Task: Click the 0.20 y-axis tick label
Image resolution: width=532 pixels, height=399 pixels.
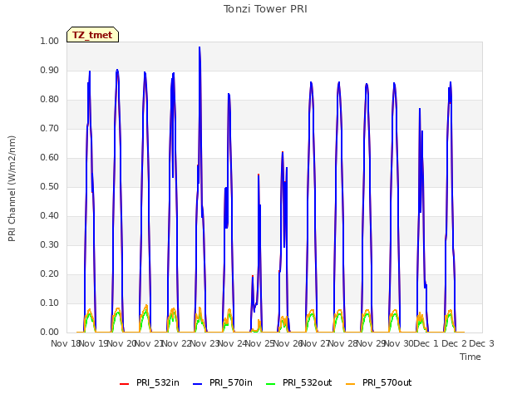Action: [50, 273]
